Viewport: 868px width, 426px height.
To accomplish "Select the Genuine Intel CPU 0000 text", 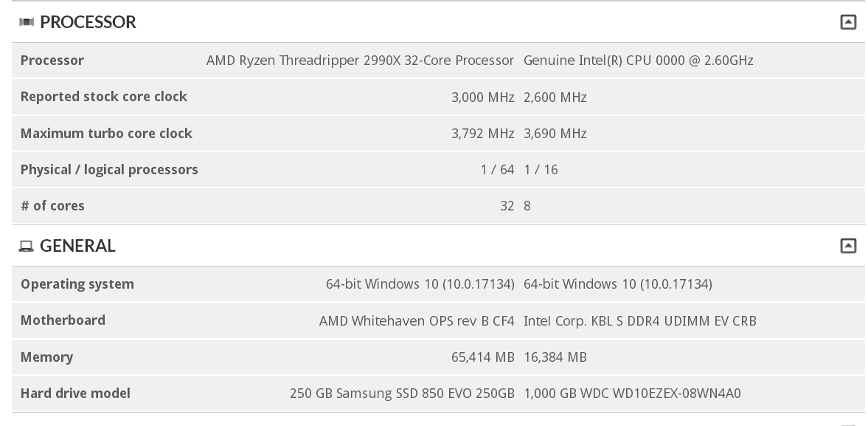I will [x=638, y=61].
